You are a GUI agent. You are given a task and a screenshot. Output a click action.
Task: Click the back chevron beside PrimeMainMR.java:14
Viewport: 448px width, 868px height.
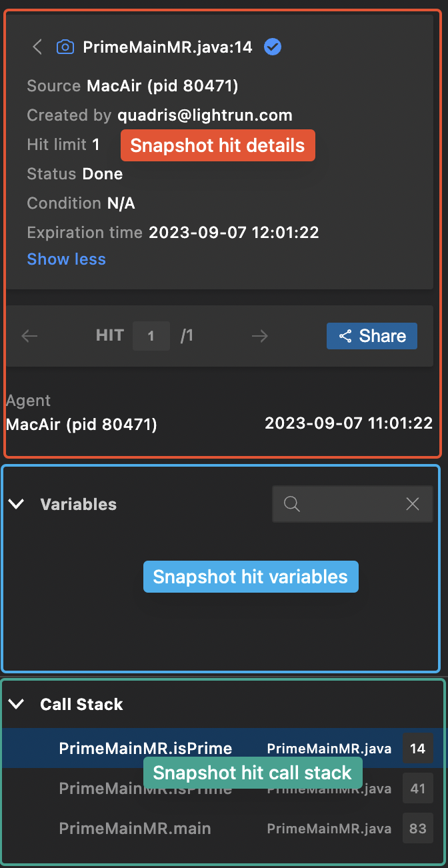click(37, 47)
